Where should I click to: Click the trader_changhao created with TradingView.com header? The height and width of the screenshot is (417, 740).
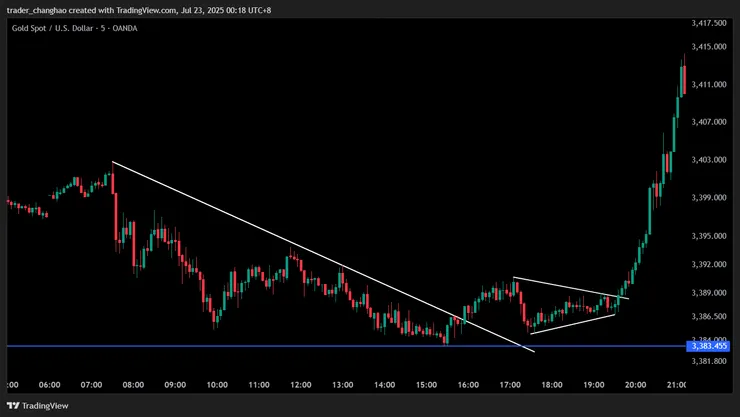coord(139,10)
